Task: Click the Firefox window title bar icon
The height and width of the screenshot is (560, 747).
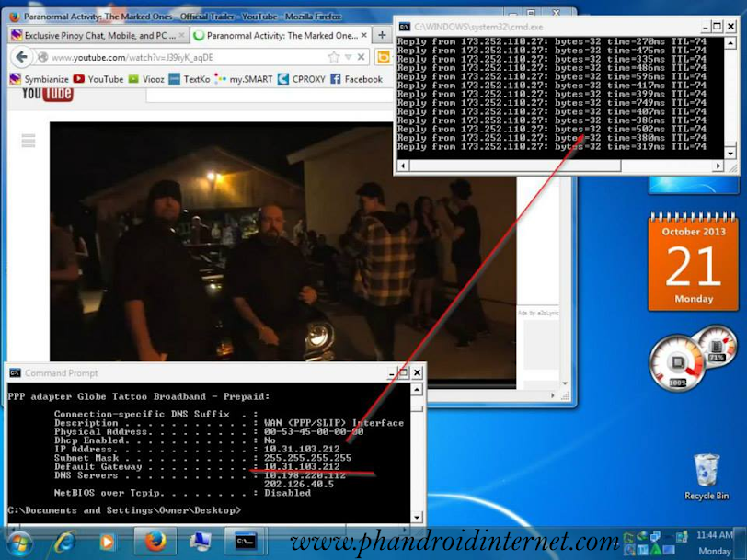Action: pyautogui.click(x=15, y=17)
